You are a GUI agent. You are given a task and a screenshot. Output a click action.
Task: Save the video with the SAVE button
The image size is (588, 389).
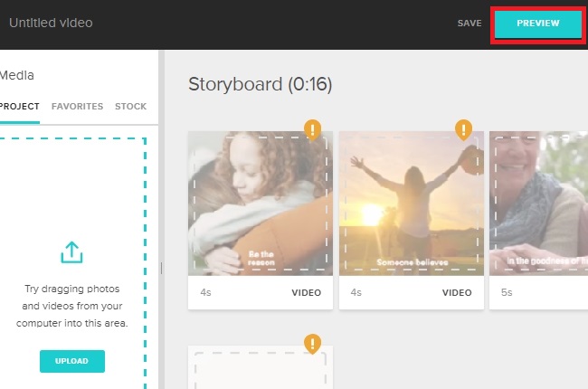pos(469,24)
